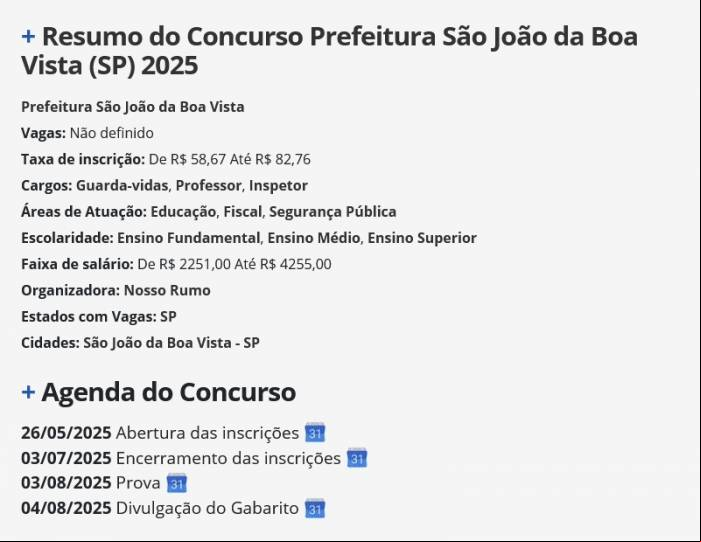Click calendar icon beside Encerramento das inscrições

(357, 457)
